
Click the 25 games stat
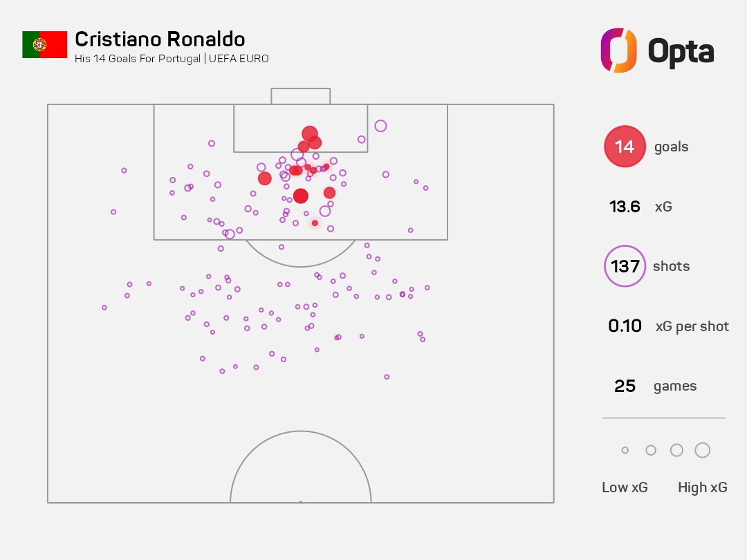tap(625, 386)
